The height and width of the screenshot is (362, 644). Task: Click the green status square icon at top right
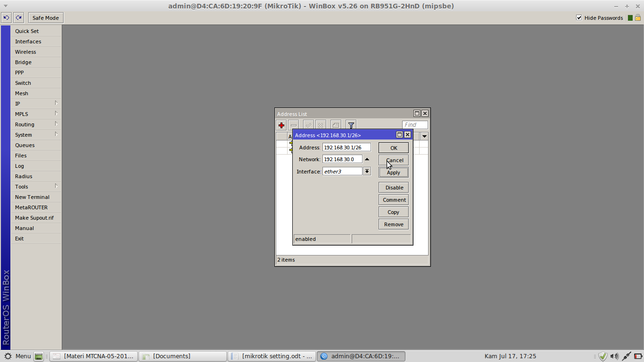630,18
